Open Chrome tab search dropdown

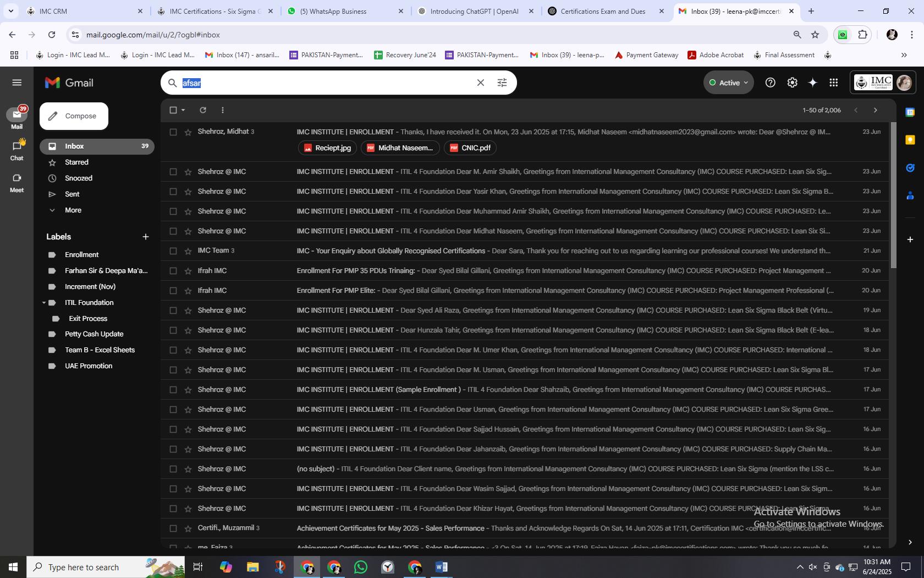click(10, 11)
